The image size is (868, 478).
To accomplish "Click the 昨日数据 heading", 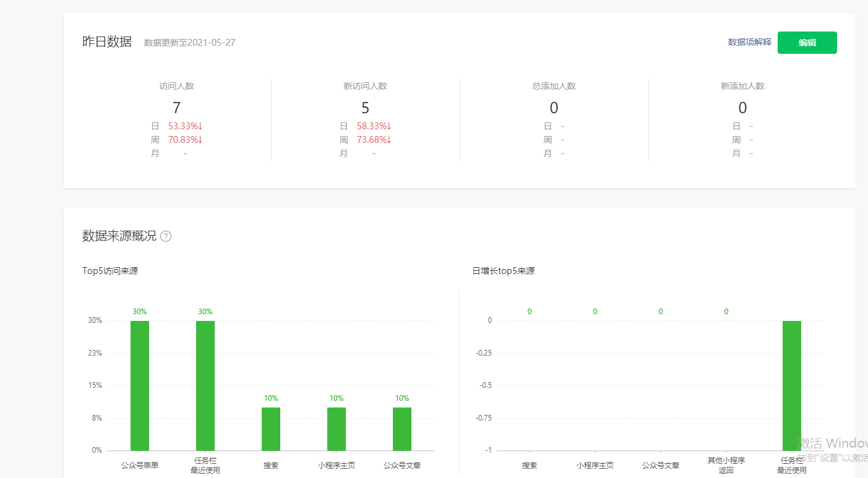I will [107, 42].
